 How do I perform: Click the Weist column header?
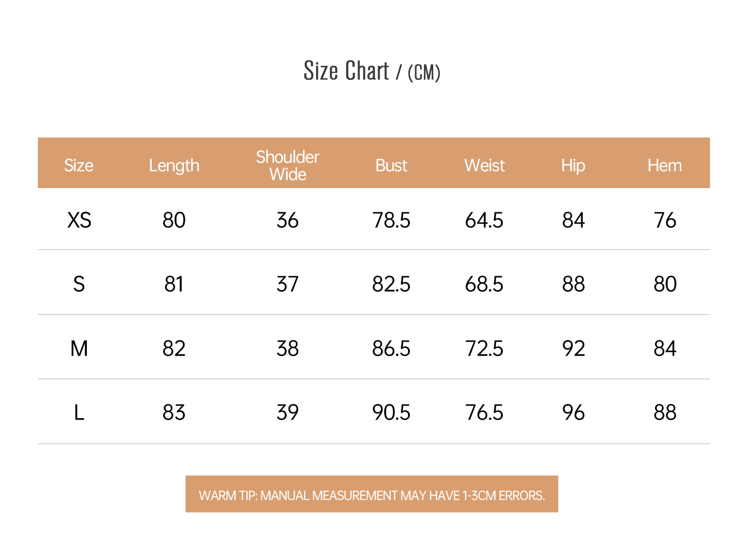485,166
